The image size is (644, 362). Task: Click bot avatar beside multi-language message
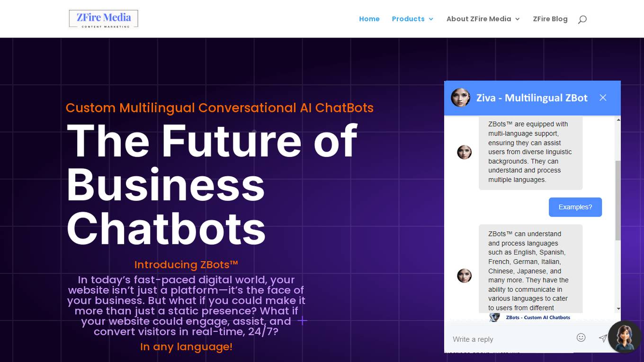[x=464, y=152]
